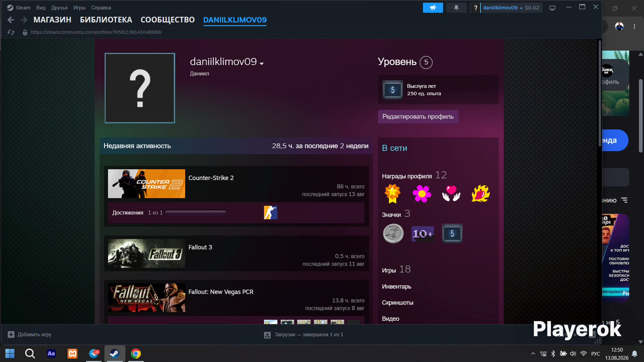Click the profile avatar in the browser window
The width and height of the screenshot is (644, 362).
pos(619,26)
